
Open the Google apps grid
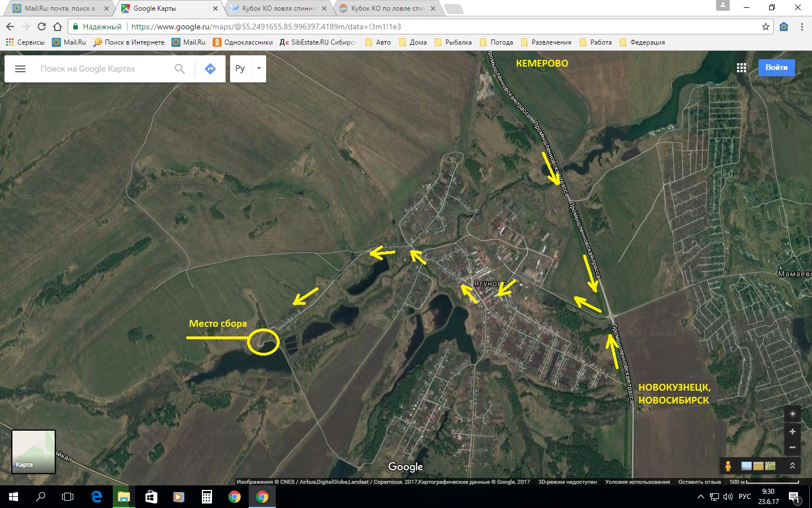[742, 68]
